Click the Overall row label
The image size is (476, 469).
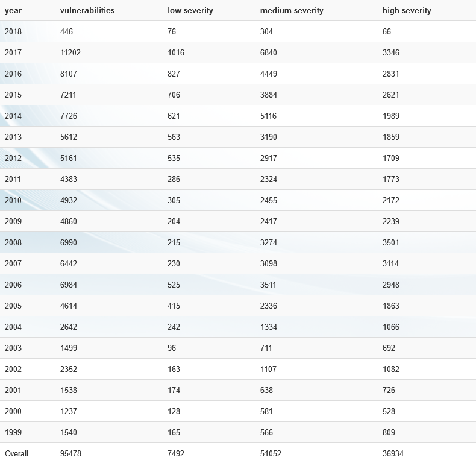[16, 453]
